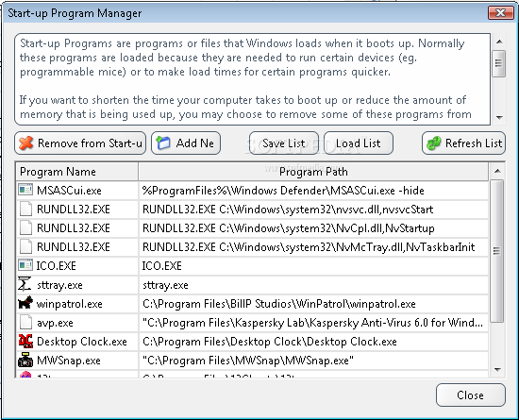The width and height of the screenshot is (519, 420).
Task: Click the green Refresh List arrows icon
Action: 434,143
